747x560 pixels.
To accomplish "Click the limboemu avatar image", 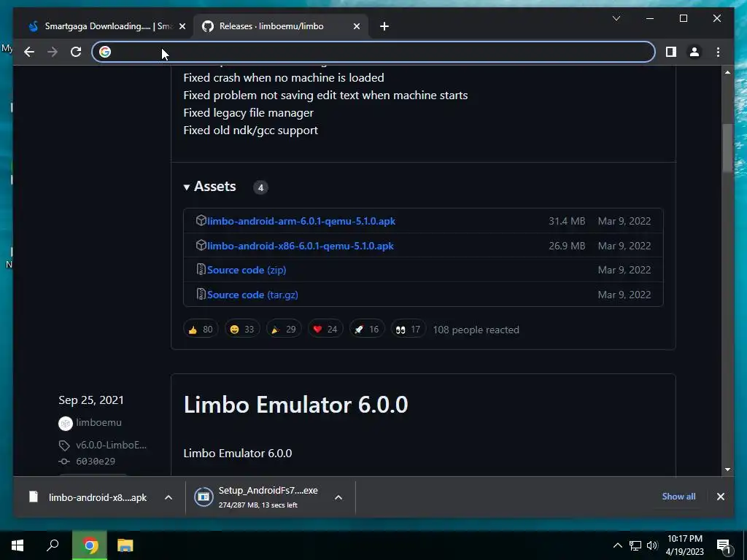I will pyautogui.click(x=65, y=423).
